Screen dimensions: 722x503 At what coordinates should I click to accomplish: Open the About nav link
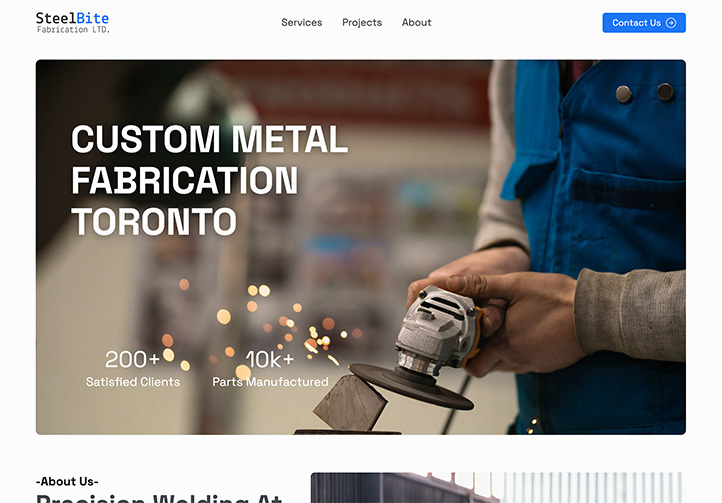click(416, 23)
